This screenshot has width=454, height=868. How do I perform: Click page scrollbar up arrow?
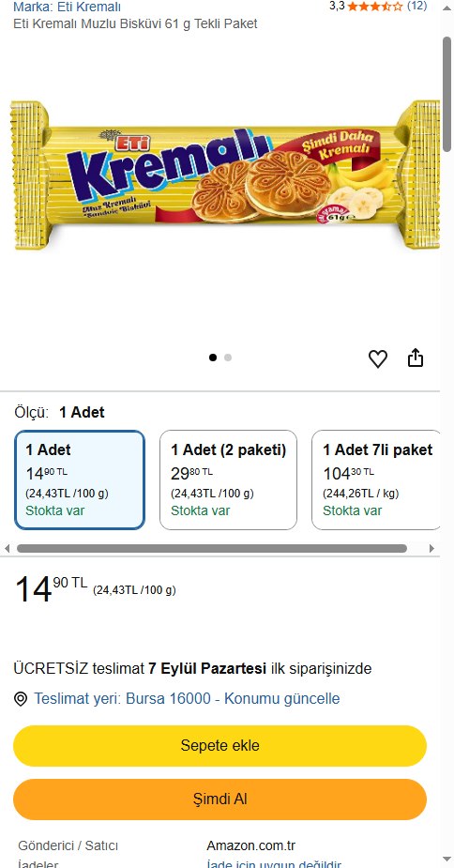446,8
